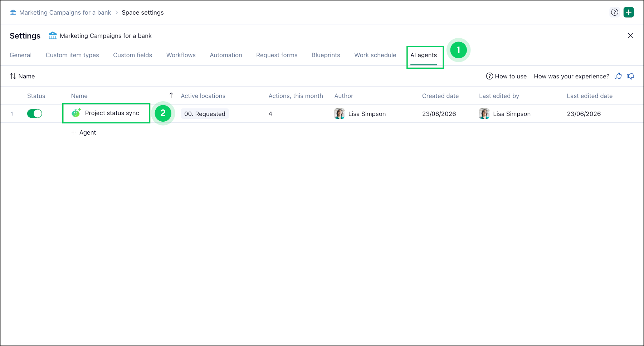Click Lisa Simpson name in Last edited by
Image resolution: width=644 pixels, height=346 pixels.
pyautogui.click(x=512, y=114)
